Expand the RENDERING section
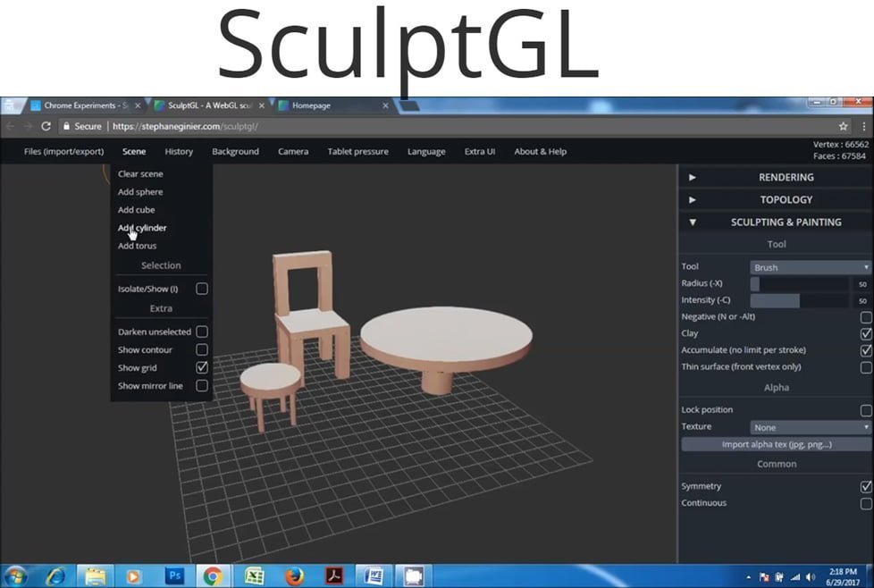 (776, 177)
